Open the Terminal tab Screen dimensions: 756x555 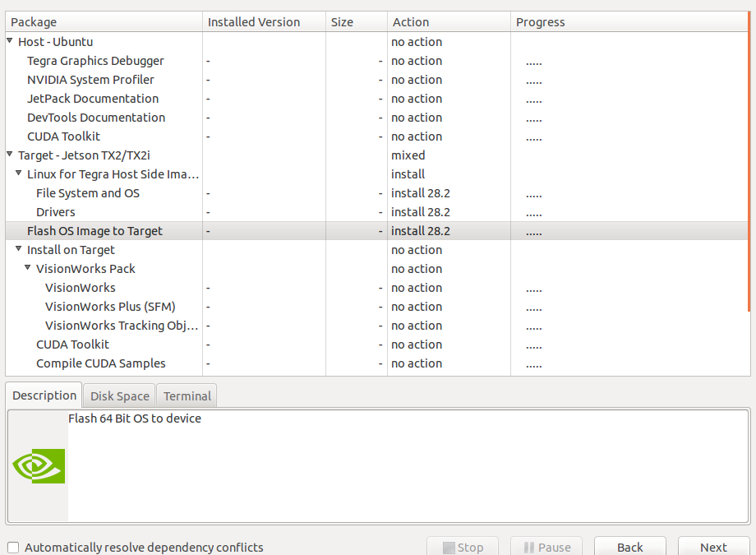coord(187,396)
